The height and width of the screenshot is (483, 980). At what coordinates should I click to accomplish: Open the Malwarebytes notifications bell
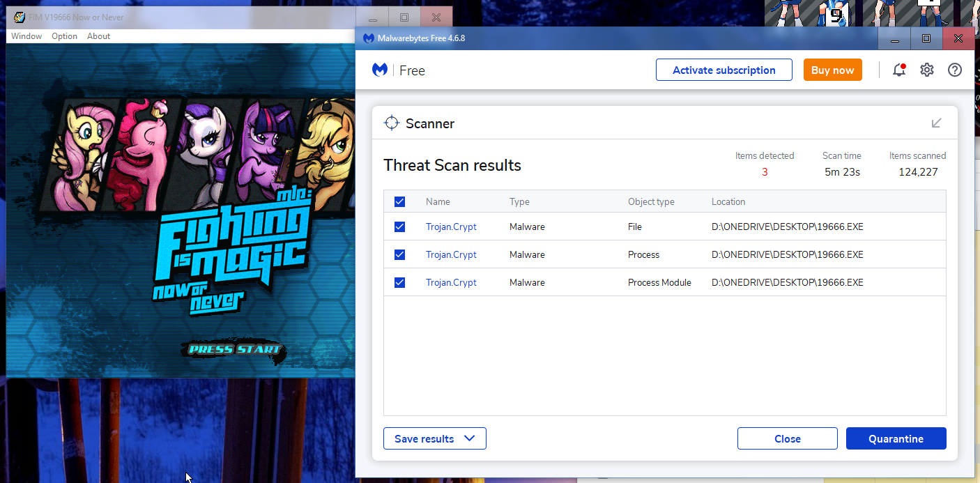[x=899, y=70]
